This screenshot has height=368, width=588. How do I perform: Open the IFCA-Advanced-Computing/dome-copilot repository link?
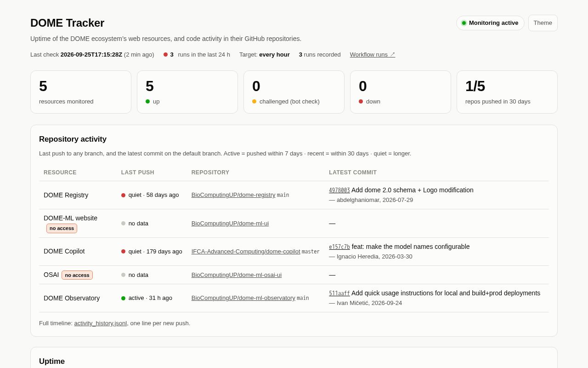[x=246, y=252]
